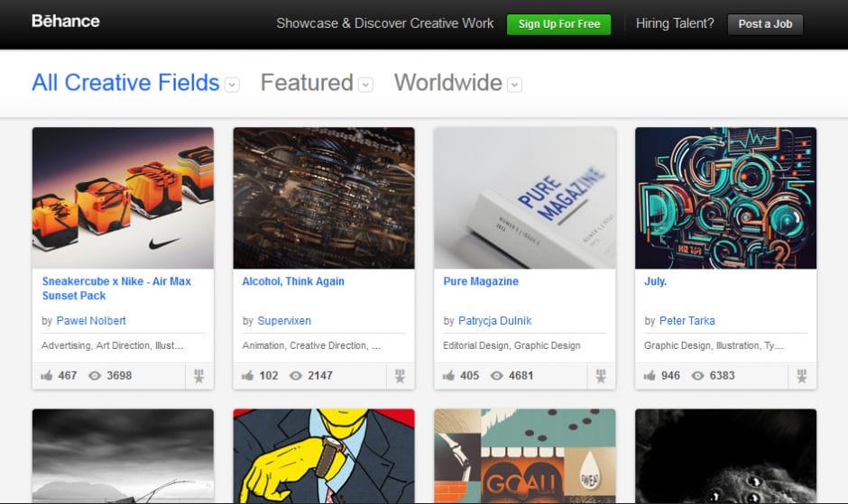
Task: Select the Worldwide filter label
Action: [x=447, y=83]
